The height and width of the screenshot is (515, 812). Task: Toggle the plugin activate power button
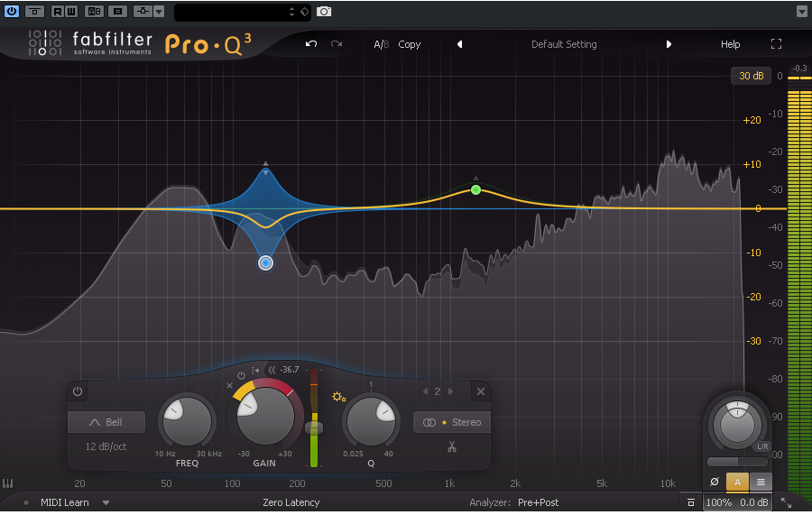(12, 11)
